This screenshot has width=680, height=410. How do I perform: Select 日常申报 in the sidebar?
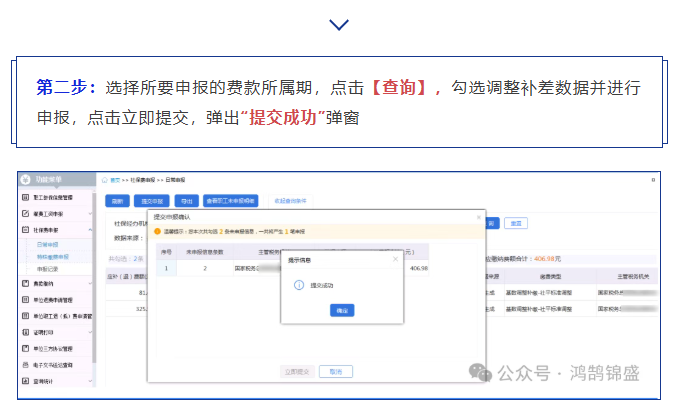49,243
